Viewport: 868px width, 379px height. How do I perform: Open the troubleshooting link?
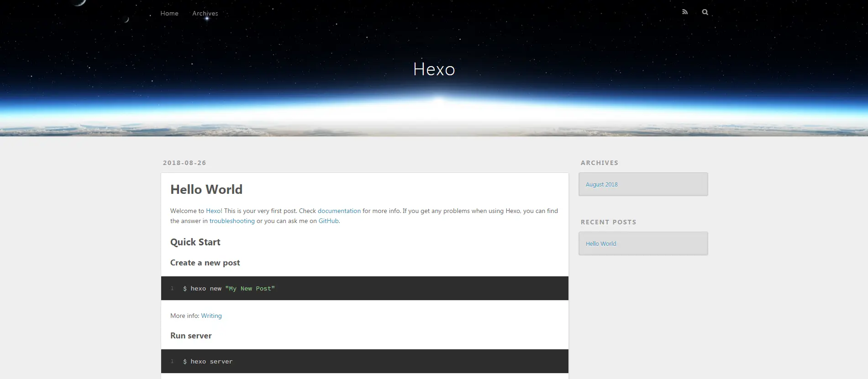(232, 221)
